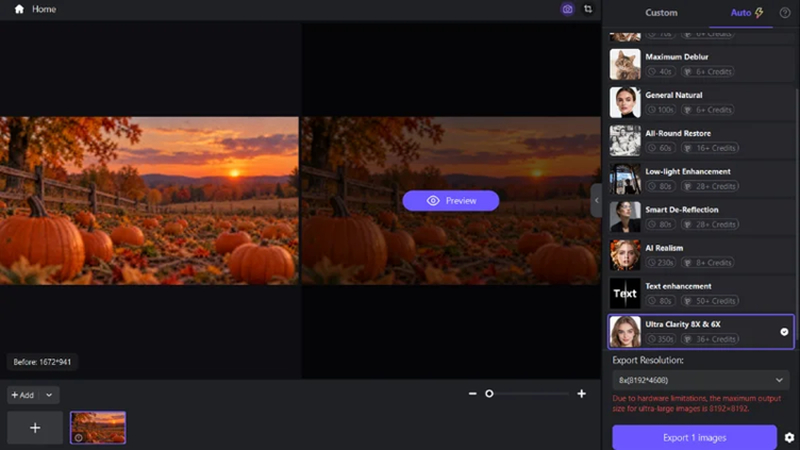Image resolution: width=800 pixels, height=450 pixels.
Task: Select the All-Round Restore model
Action: 701,141
